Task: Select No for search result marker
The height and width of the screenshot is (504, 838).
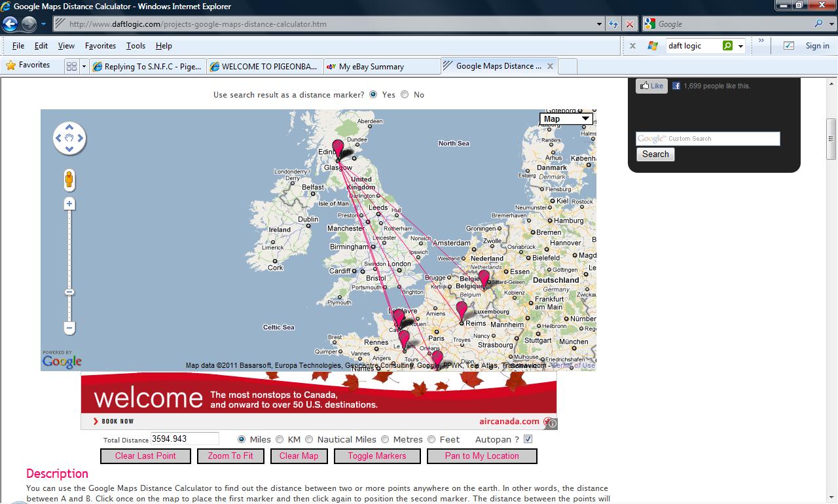Action: click(405, 95)
